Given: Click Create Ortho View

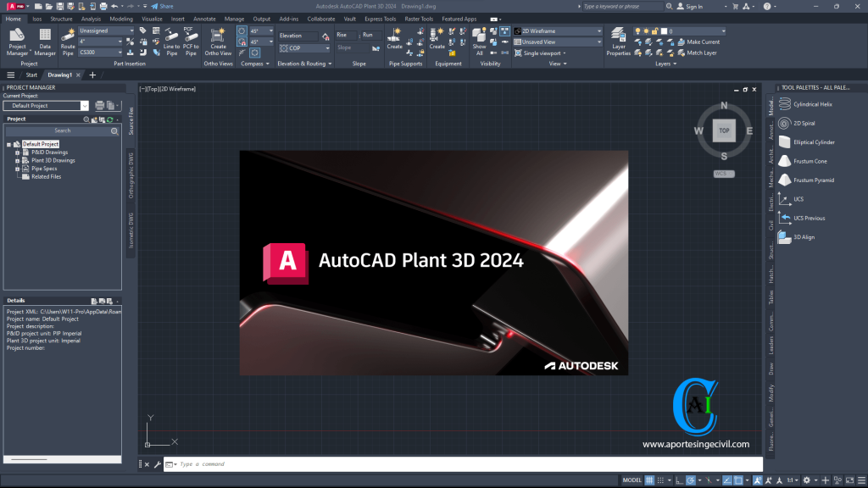Looking at the screenshot, I should 218,41.
